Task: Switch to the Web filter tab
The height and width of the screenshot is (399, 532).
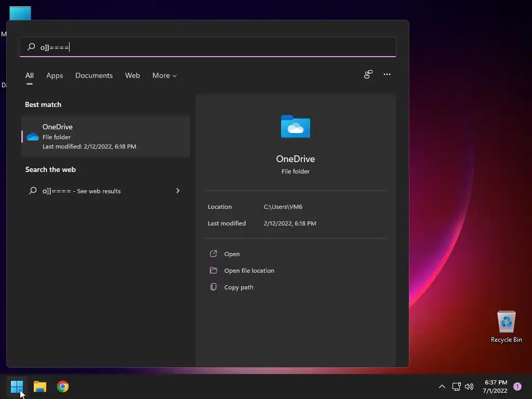Action: pos(132,75)
